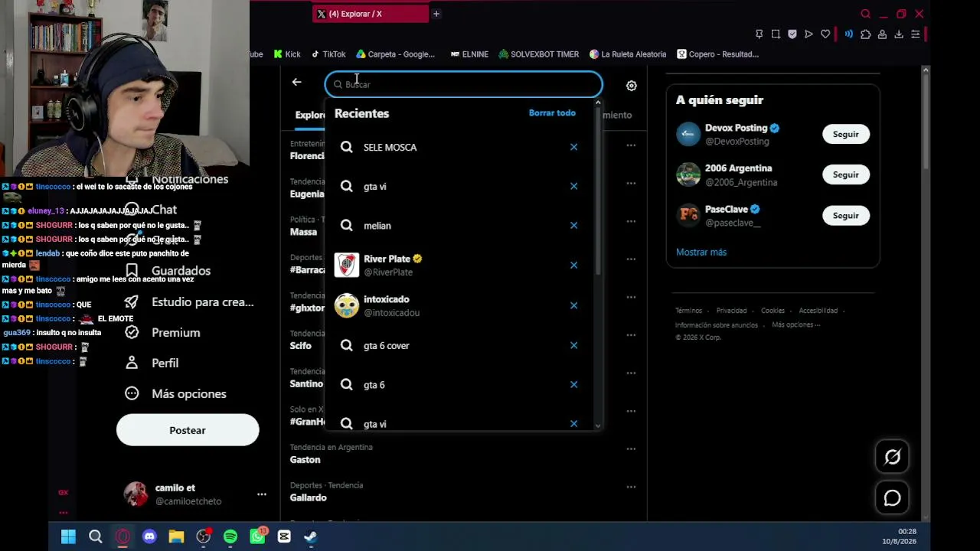The width and height of the screenshot is (980, 551).
Task: Open PaseClave profile avatar
Action: (x=688, y=215)
